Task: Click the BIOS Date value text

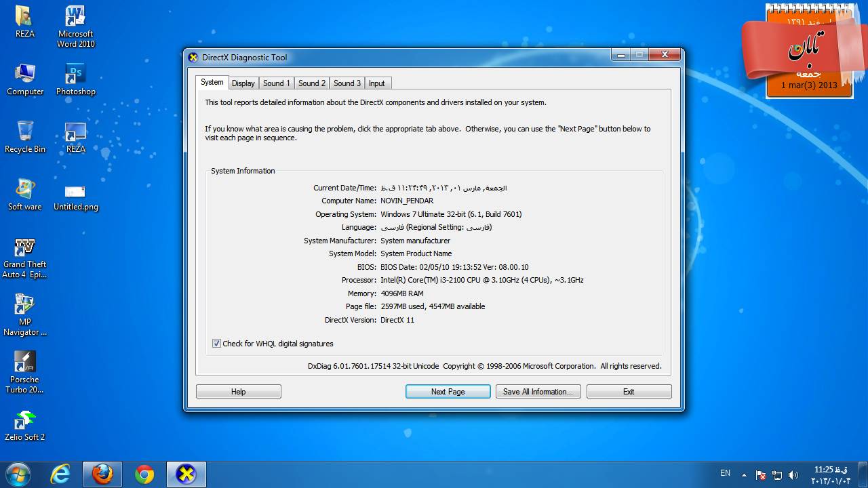Action: (x=454, y=267)
